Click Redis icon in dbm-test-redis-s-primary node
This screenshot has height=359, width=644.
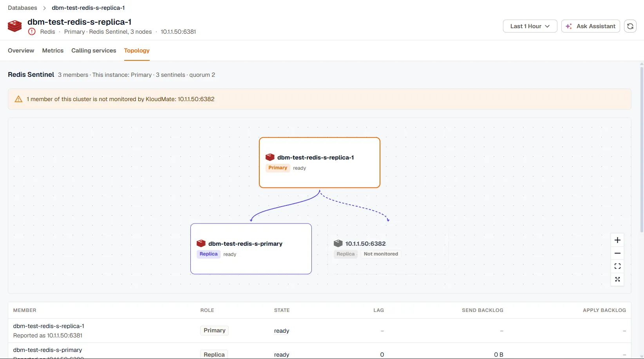[201, 243]
